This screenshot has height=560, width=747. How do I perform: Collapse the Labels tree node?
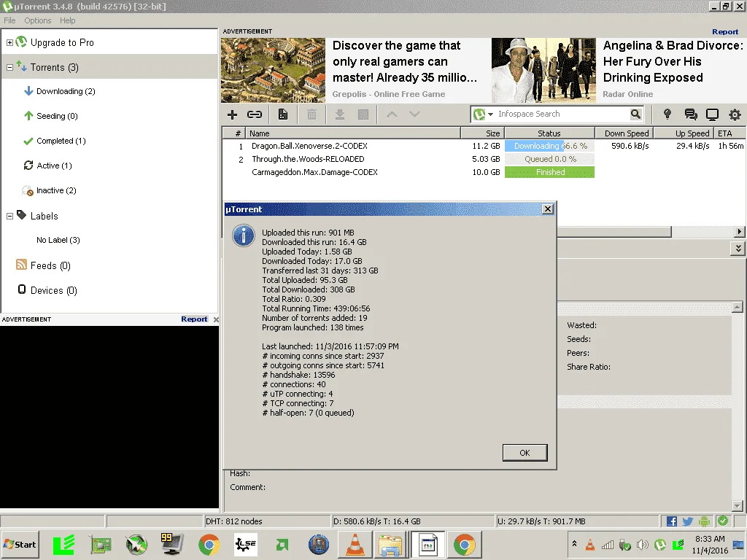[9, 216]
